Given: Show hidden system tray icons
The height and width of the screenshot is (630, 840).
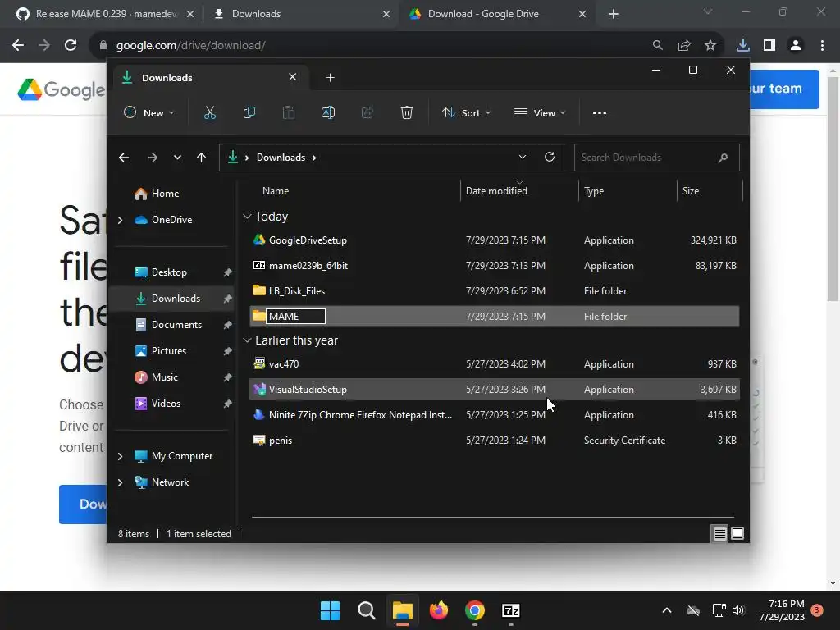Looking at the screenshot, I should pos(667,610).
